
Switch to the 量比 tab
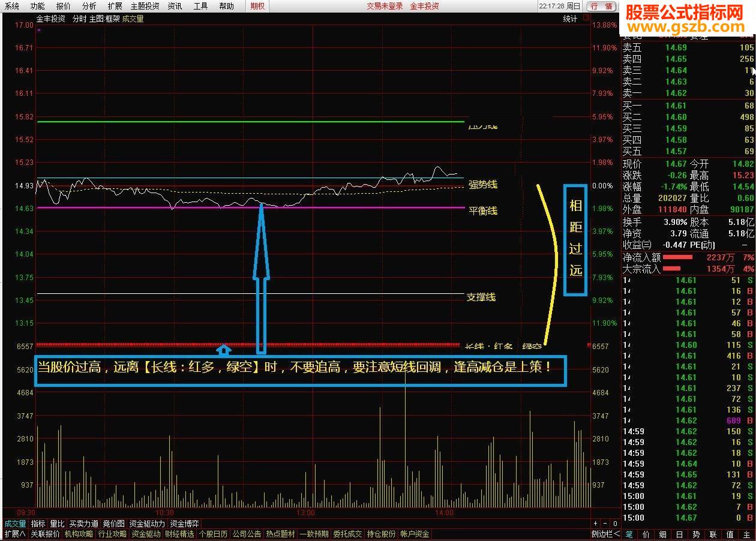[x=57, y=524]
